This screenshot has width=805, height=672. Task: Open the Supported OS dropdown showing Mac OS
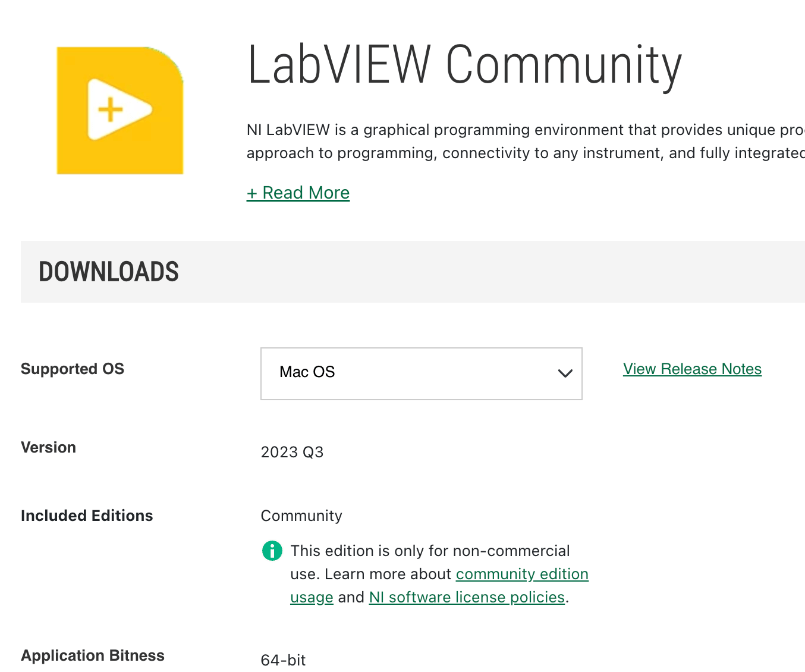421,373
